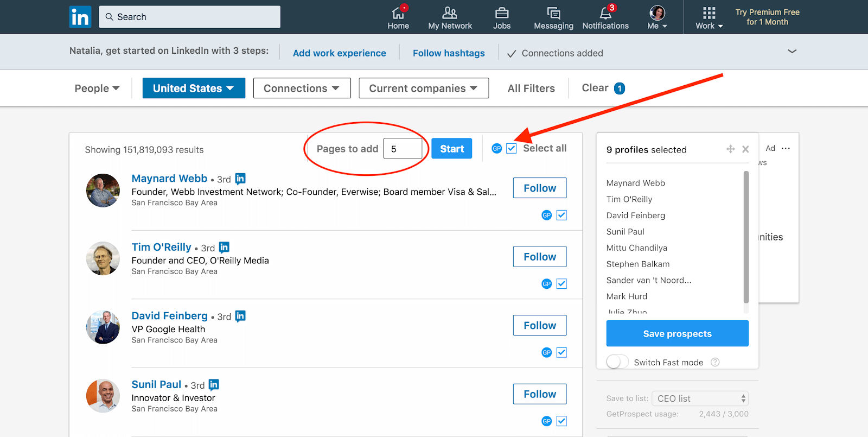868x437 pixels.
Task: Open the Notifications bell icon
Action: (605, 12)
